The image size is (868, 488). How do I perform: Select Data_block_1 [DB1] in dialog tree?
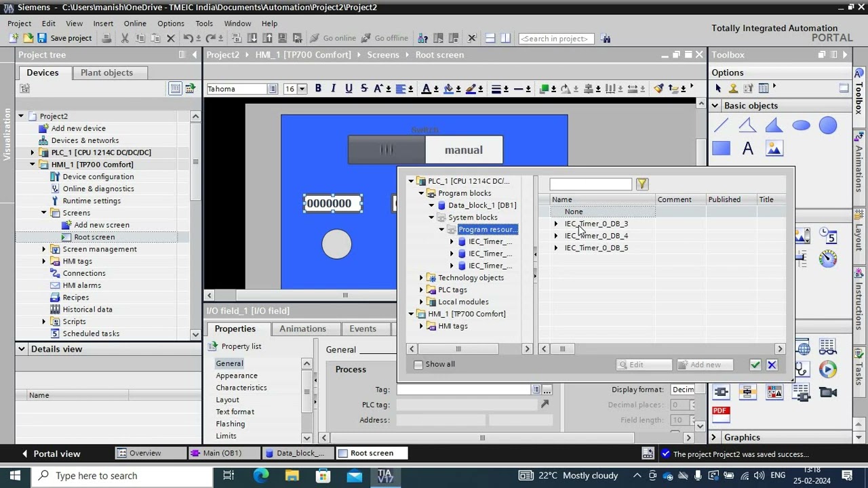point(482,205)
